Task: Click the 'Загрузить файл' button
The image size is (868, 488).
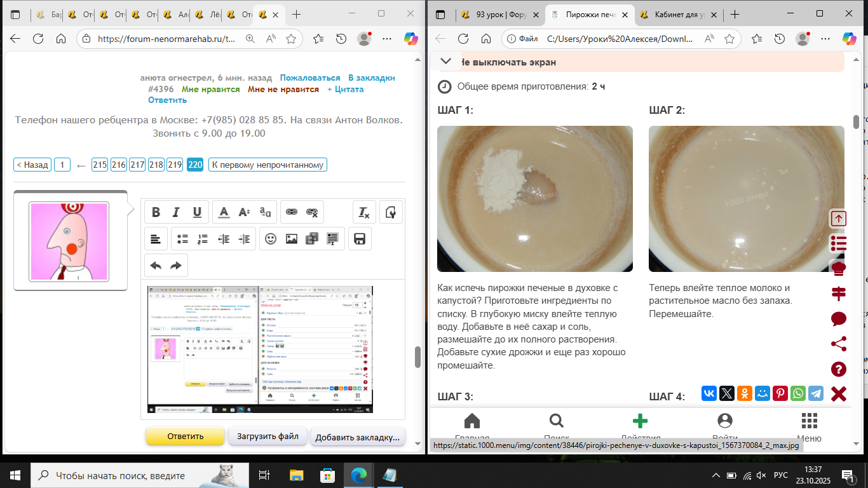Action: [x=268, y=437]
